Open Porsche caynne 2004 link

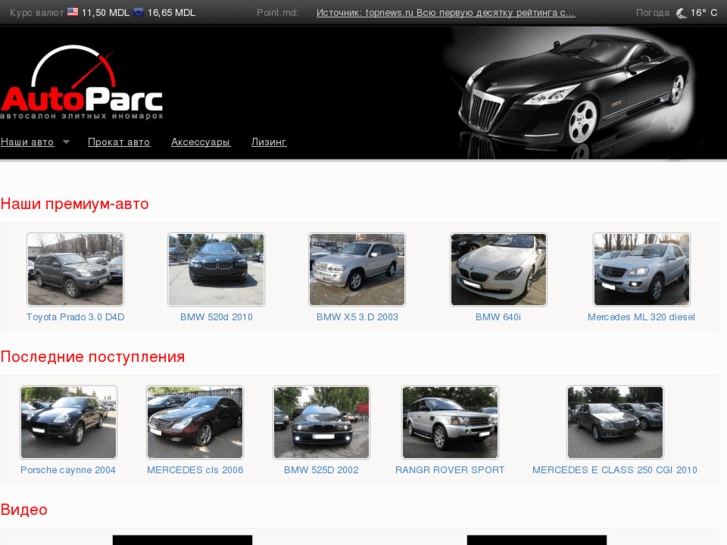68,470
